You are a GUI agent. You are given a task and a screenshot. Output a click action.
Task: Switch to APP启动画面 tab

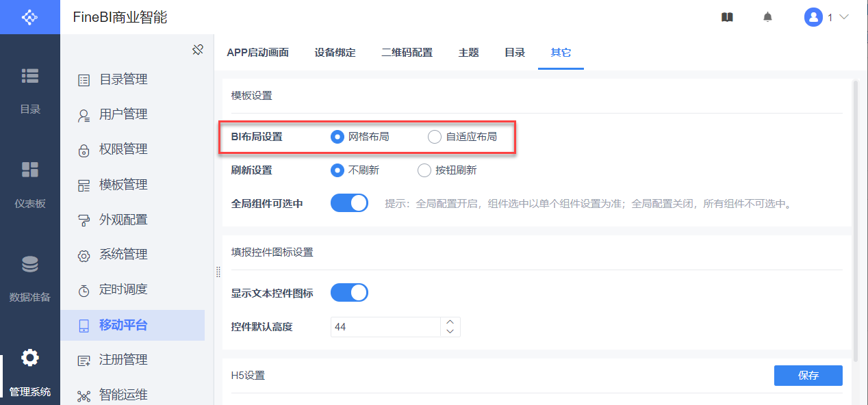(258, 53)
